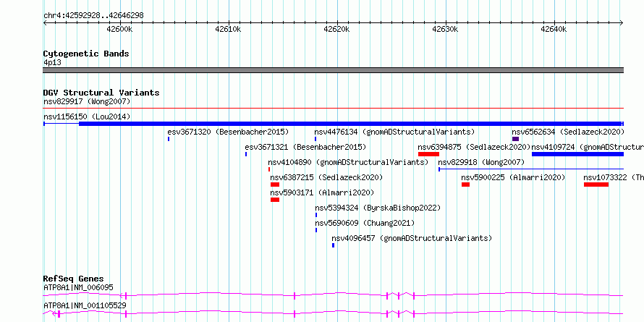Open nsv4476134 (gnomADStructuralVariants) label
The width and height of the screenshot is (644, 322).
pos(394,132)
